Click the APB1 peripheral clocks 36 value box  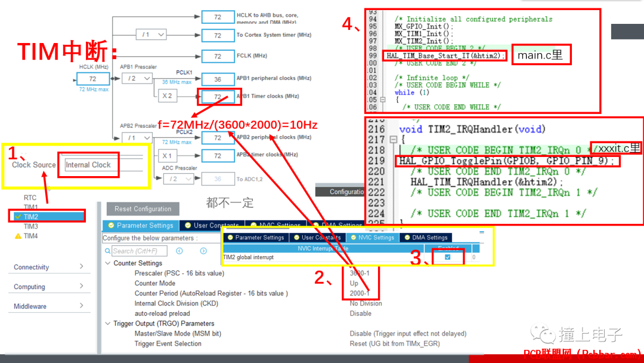pyautogui.click(x=218, y=79)
